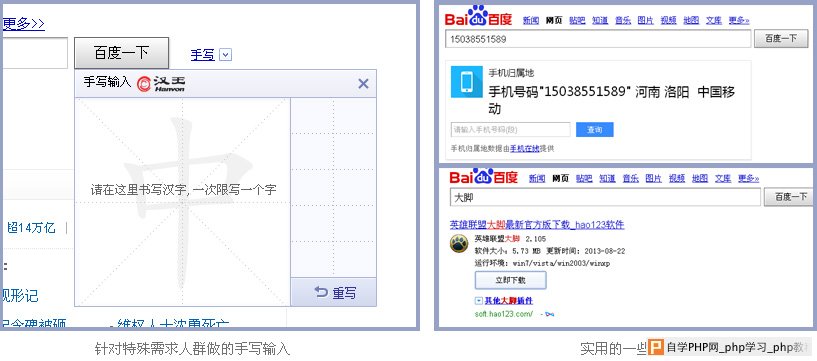Open 新闻 on the 大脚 search page
The width and height of the screenshot is (817, 361).
click(x=537, y=178)
